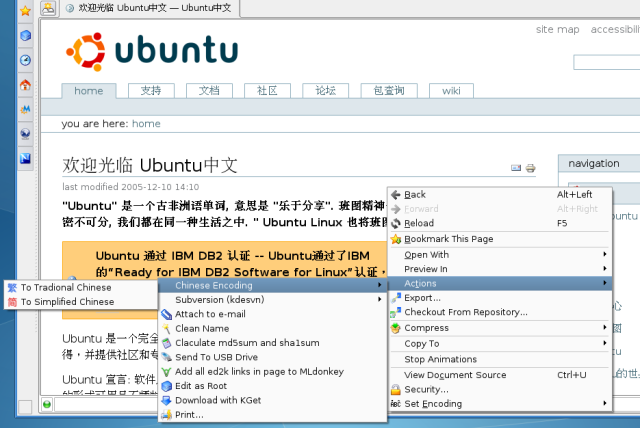Click the Download with KGet icon

pyautogui.click(x=166, y=400)
